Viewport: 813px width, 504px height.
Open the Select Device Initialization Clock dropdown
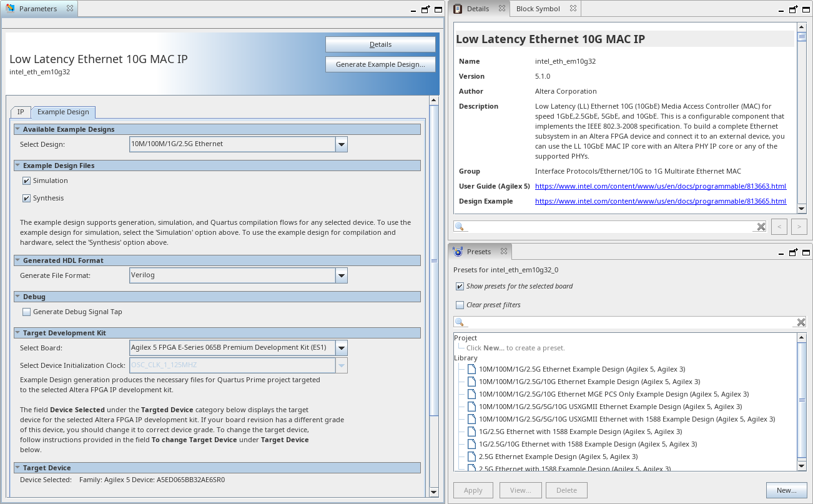click(341, 365)
